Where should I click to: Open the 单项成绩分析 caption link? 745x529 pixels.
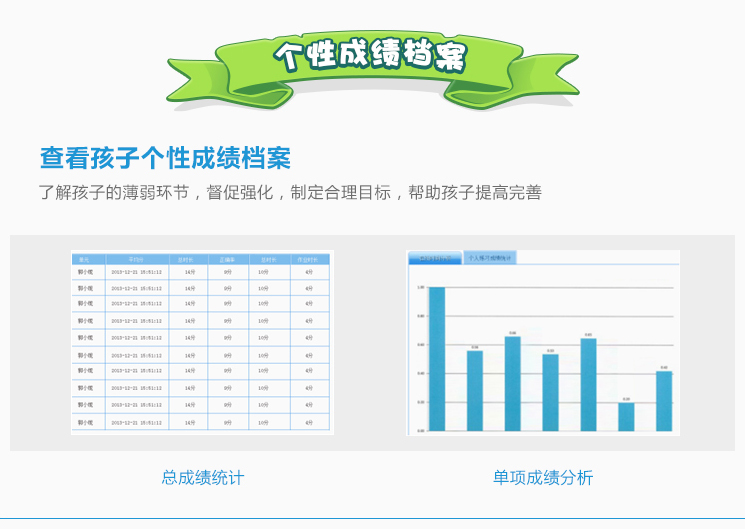tap(542, 478)
